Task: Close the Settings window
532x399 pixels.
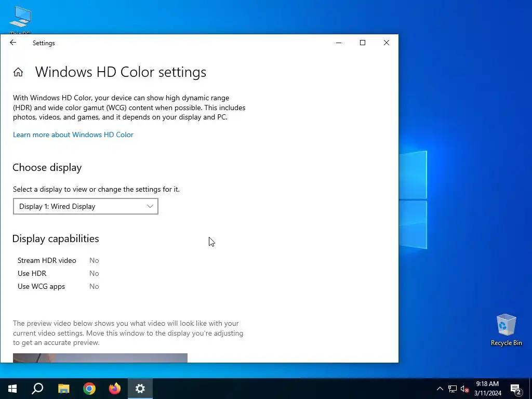Action: click(x=387, y=43)
